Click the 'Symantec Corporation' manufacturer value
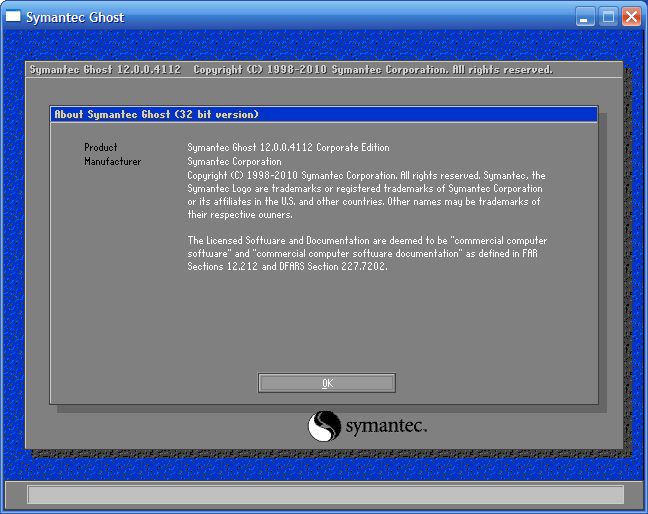 click(x=234, y=162)
